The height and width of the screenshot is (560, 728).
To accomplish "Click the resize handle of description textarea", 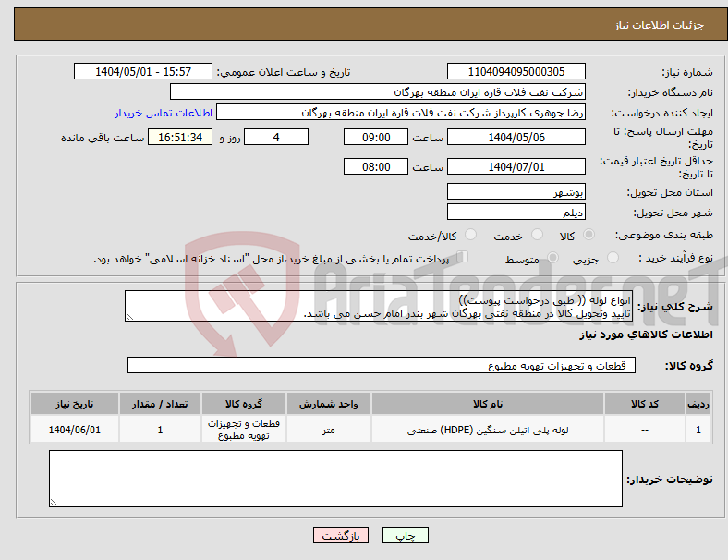I will (129, 317).
